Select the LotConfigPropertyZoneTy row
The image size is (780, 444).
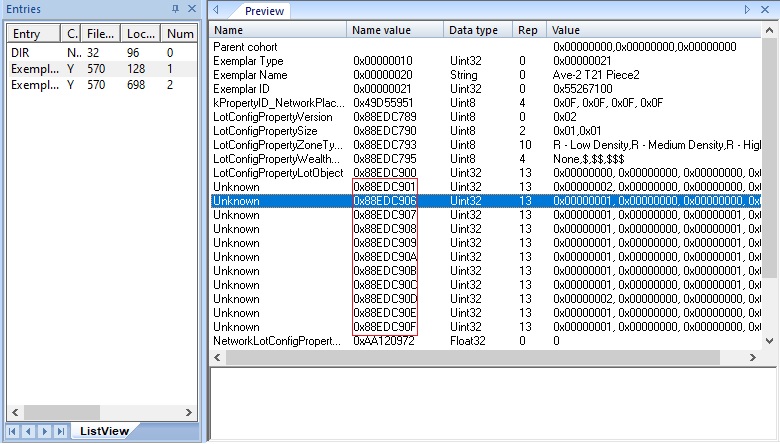coord(485,145)
